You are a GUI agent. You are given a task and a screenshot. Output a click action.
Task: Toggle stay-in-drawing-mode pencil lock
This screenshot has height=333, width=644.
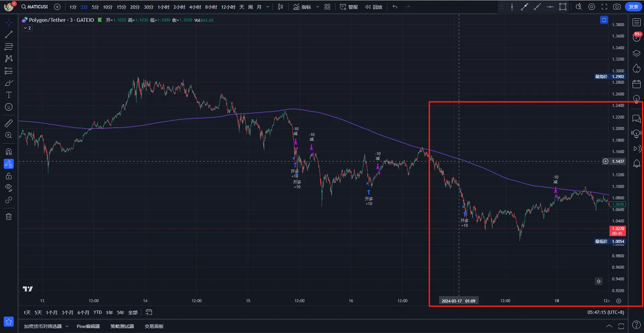pyautogui.click(x=9, y=164)
